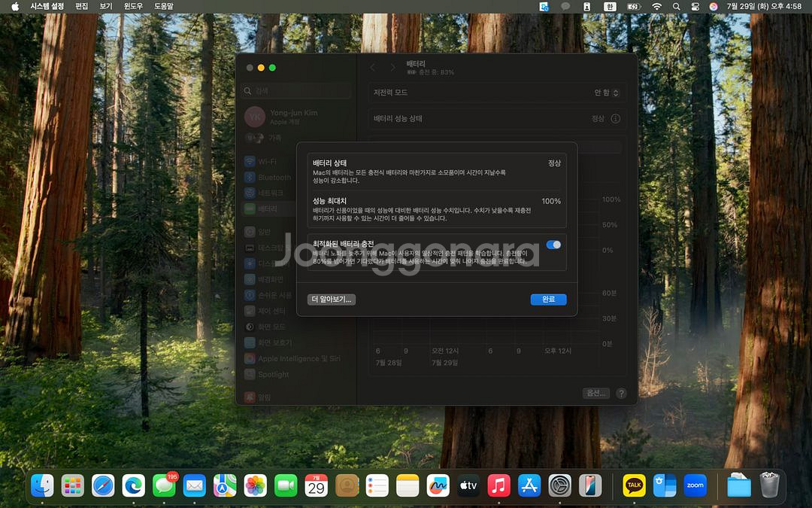Open the 옵션... button in battery settings
This screenshot has height=508, width=812.
(595, 393)
